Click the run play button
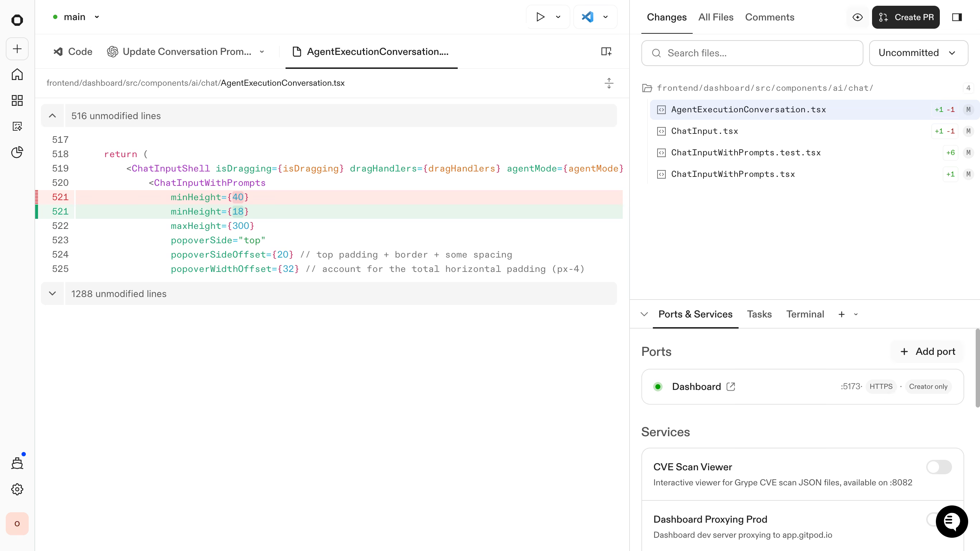980x551 pixels. coord(540,17)
